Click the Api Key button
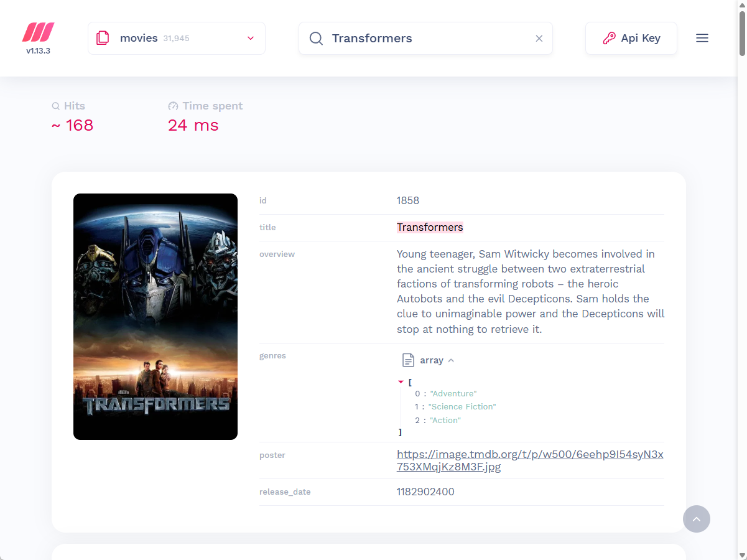Image resolution: width=747 pixels, height=560 pixels. coord(631,38)
